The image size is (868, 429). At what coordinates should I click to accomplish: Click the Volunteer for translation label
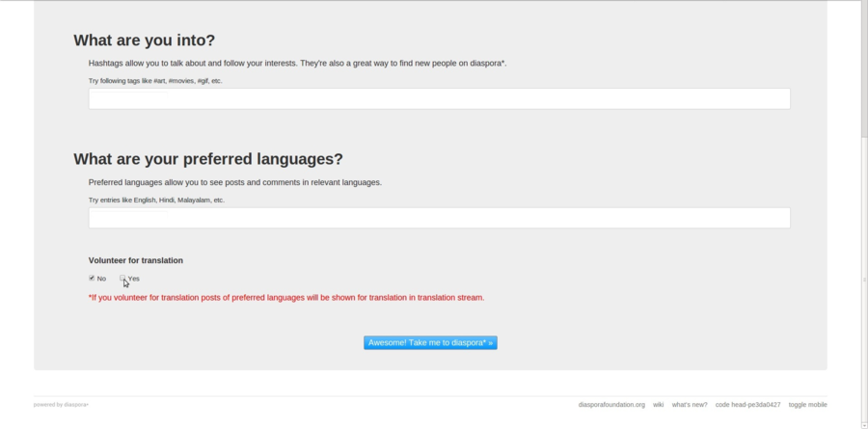136,260
